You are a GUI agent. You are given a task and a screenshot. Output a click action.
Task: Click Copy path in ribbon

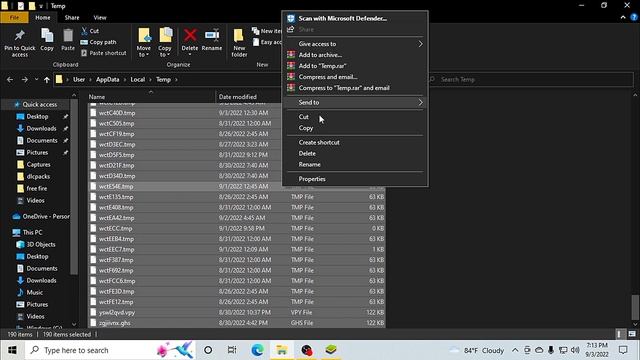98,42
